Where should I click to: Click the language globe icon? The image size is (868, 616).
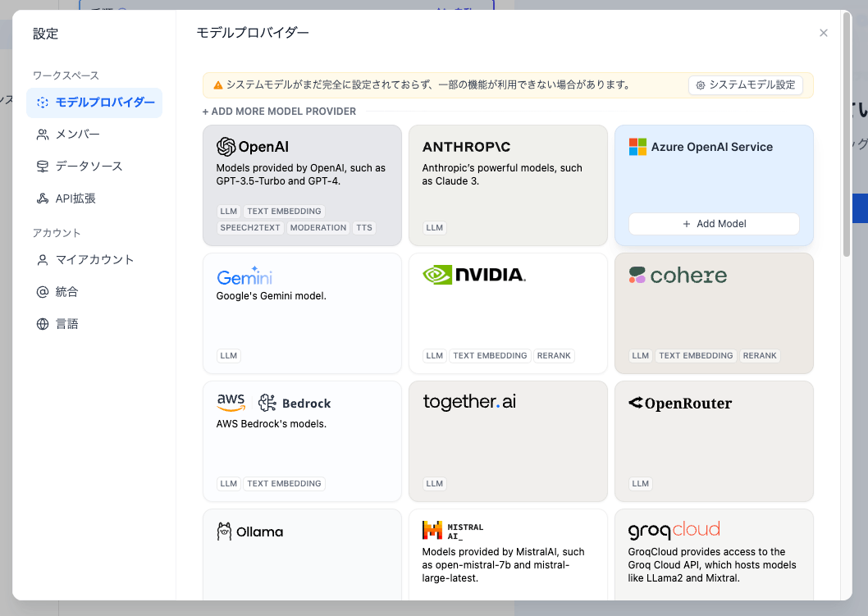43,324
